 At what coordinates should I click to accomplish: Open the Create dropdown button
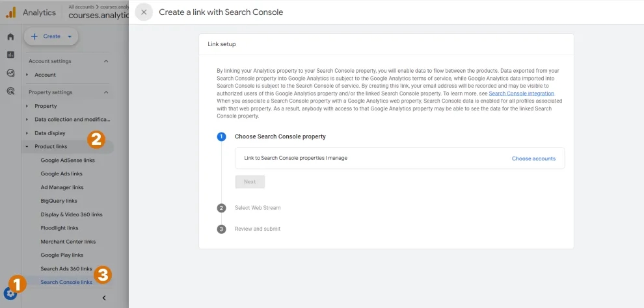pyautogui.click(x=51, y=36)
